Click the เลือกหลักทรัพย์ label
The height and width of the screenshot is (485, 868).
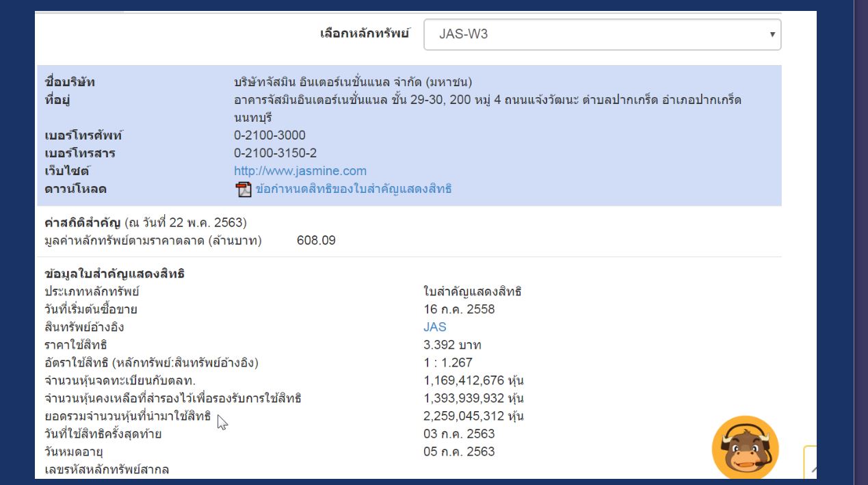pos(365,34)
